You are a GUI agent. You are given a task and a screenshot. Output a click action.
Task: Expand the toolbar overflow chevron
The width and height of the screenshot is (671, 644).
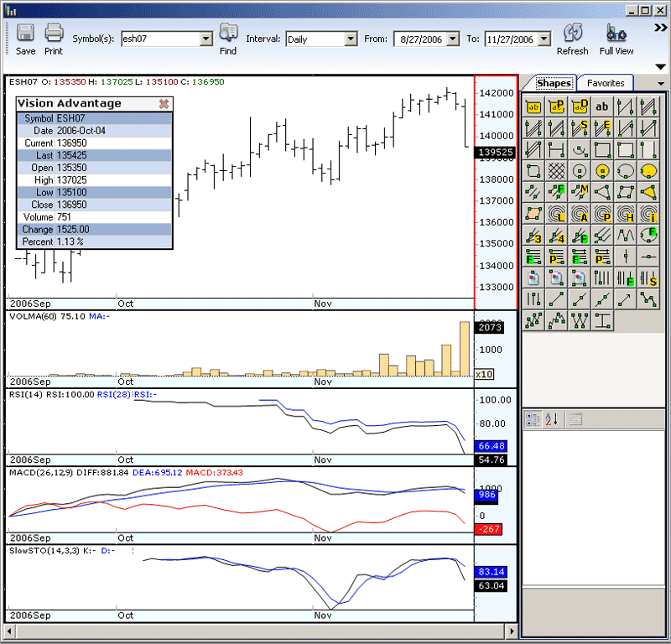[x=660, y=29]
